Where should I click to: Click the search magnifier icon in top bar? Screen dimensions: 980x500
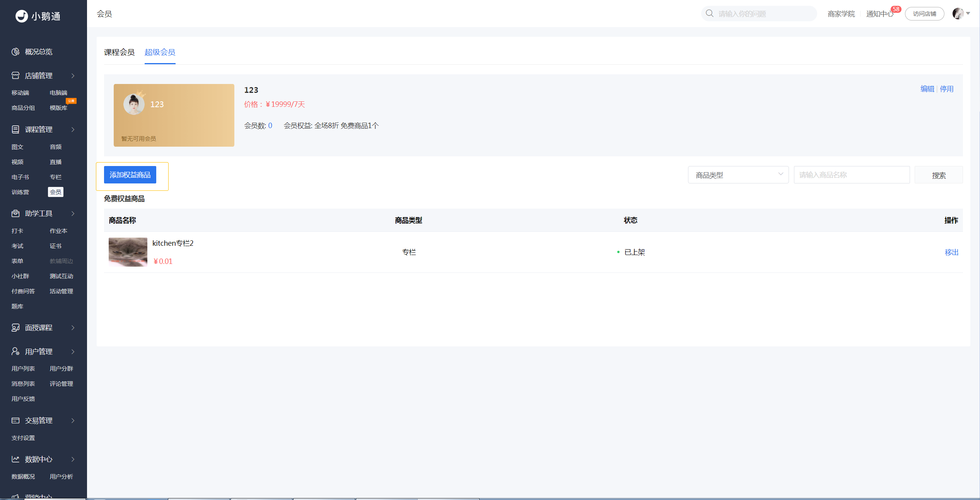710,14
